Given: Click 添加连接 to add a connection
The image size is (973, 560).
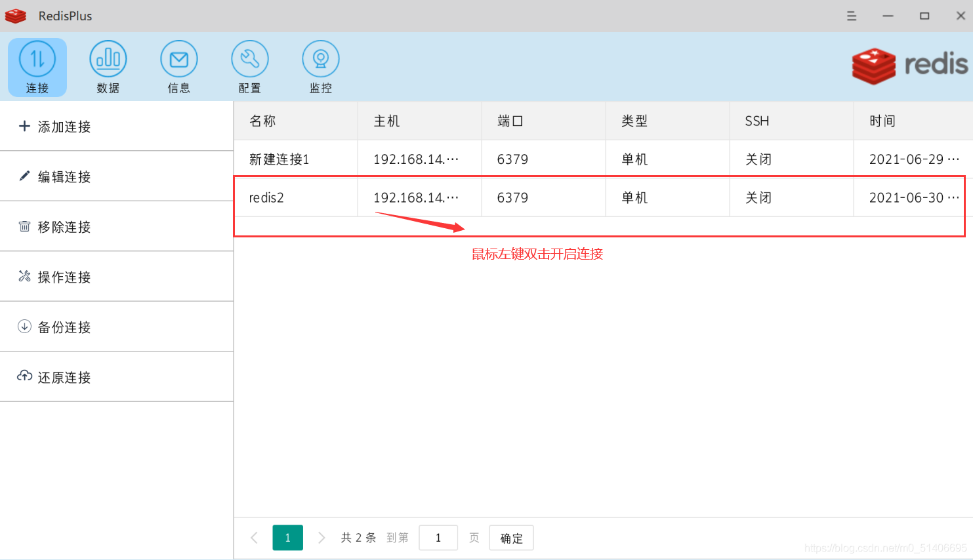Looking at the screenshot, I should pyautogui.click(x=64, y=127).
